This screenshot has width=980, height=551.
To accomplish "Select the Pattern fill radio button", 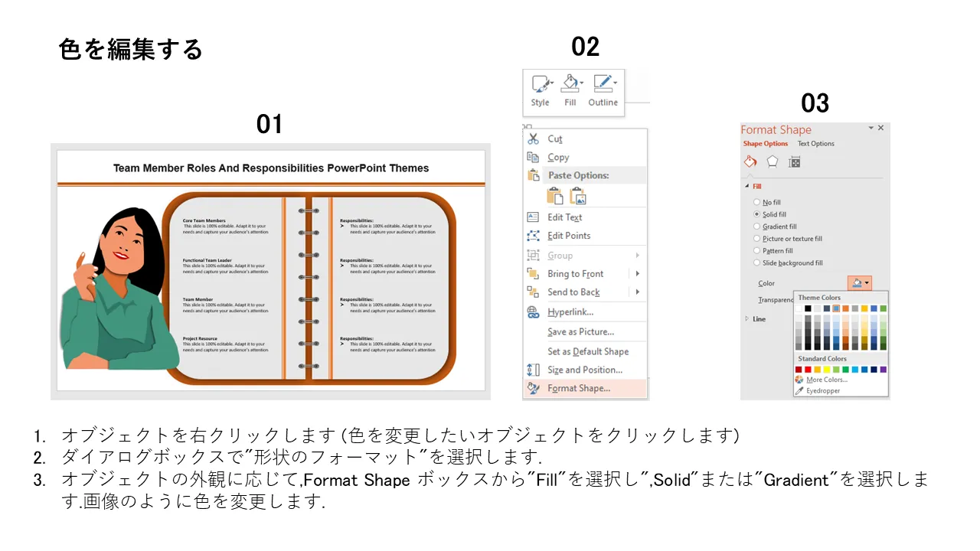I will (757, 251).
